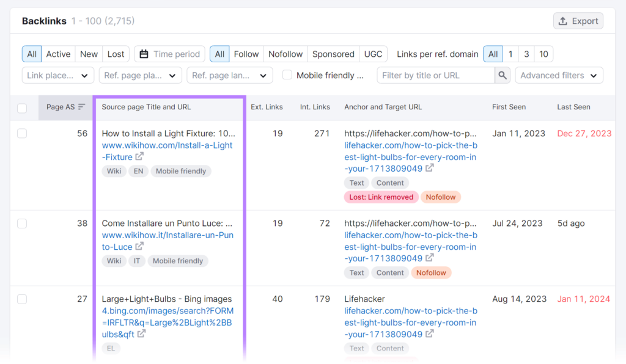Click the Int. Links column header

(x=315, y=107)
